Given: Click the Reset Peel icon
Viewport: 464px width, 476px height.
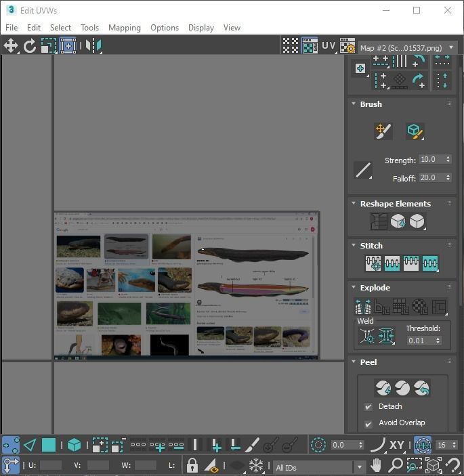Looking at the screenshot, I should click(421, 388).
